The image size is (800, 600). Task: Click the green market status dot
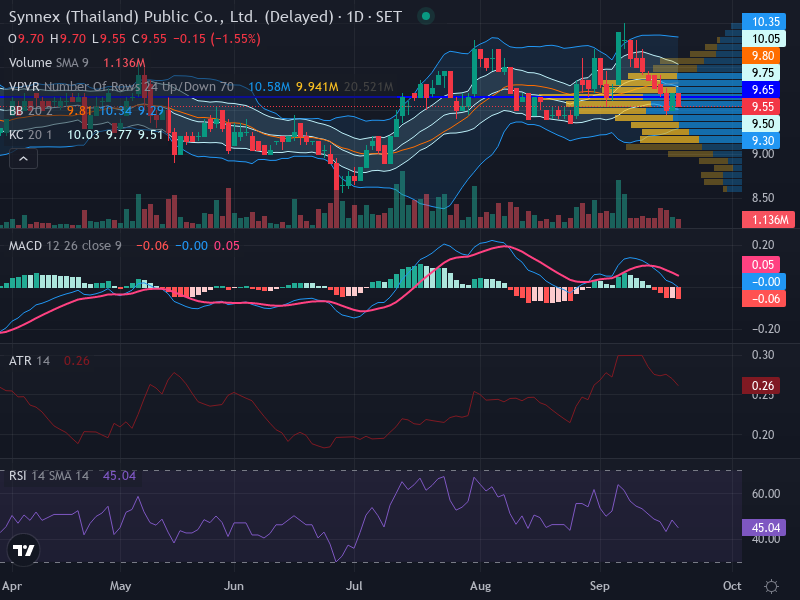(426, 17)
